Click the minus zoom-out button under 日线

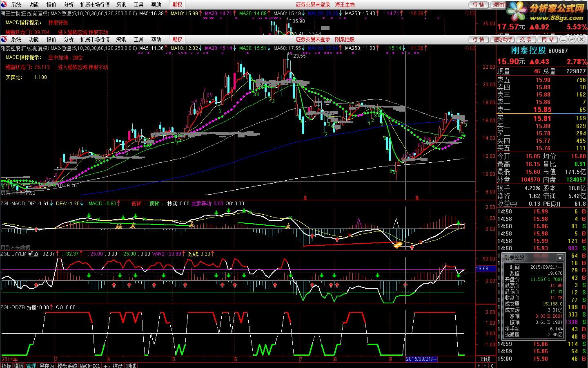[486, 366]
